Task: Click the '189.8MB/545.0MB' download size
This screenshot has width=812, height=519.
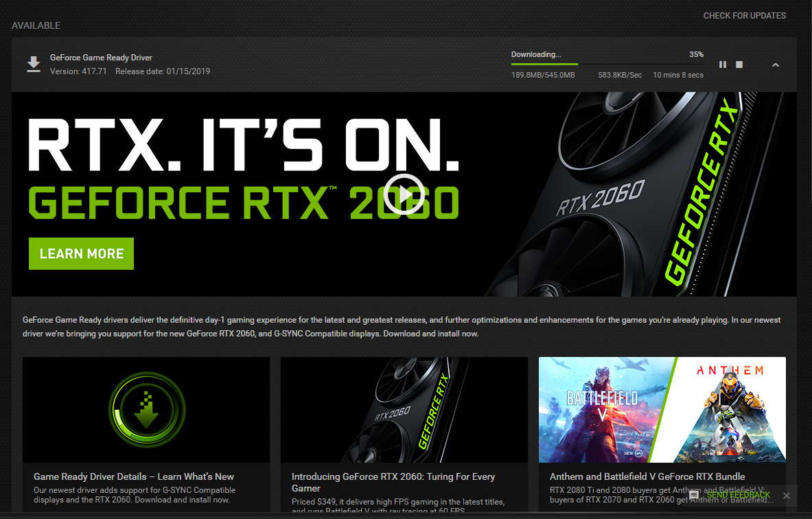Action: coord(543,75)
